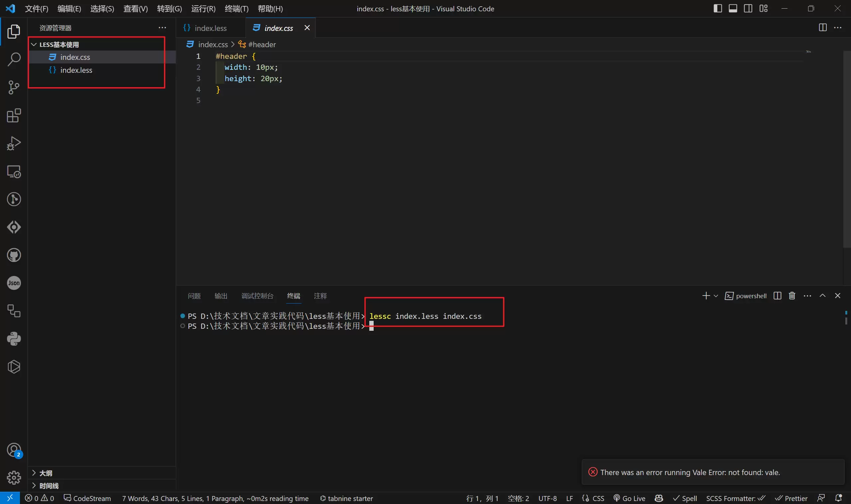Click Prettier in the status bar

791,498
